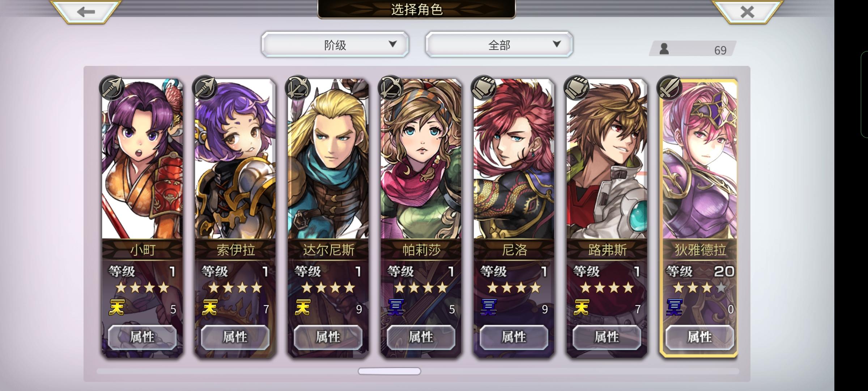868x391 pixels.
Task: Expand the 全部 filter dropdown
Action: click(499, 44)
